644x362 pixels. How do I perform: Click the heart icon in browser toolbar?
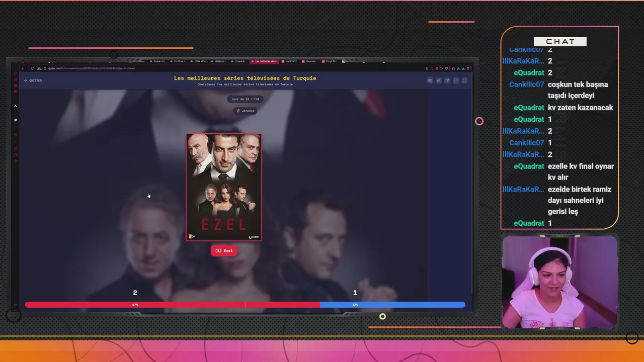pyautogui.click(x=446, y=68)
